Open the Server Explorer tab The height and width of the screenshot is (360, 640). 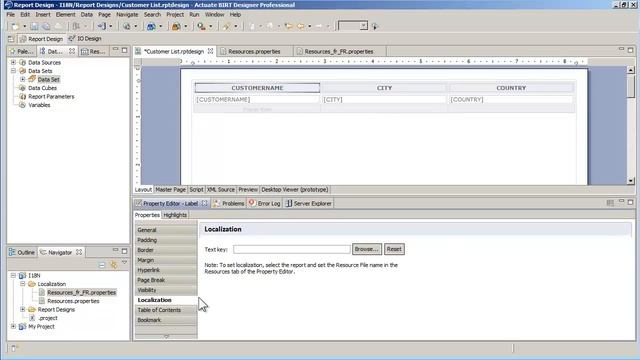309,203
